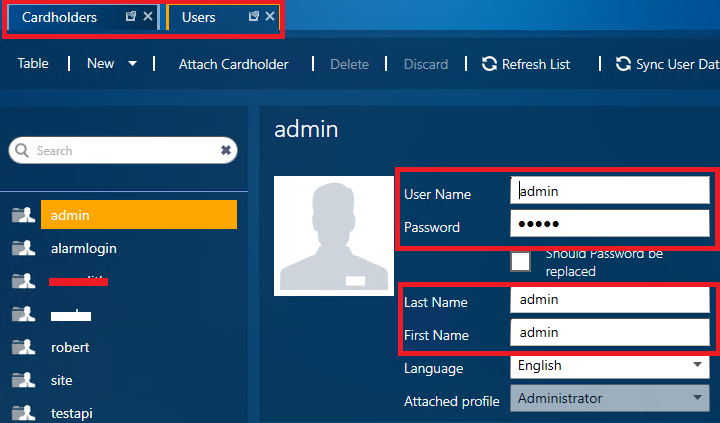This screenshot has width=720, height=423.
Task: Click the Discard toolbar button
Action: [426, 64]
